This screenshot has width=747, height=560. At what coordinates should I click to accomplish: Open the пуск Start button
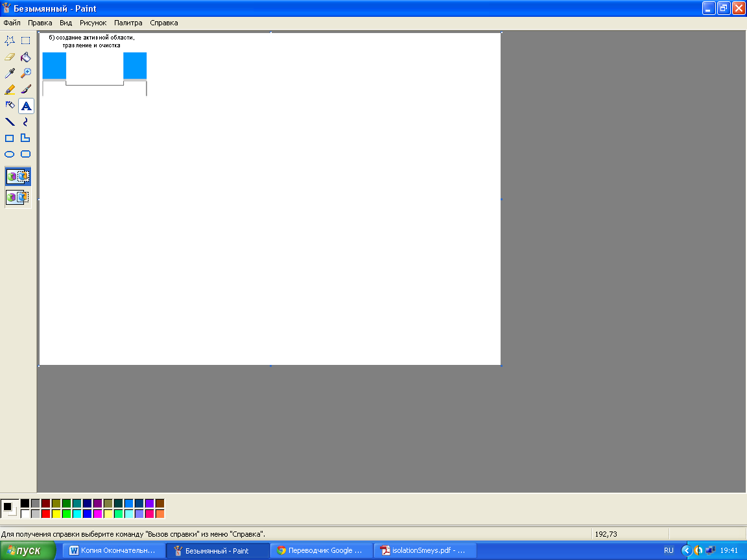pos(28,550)
